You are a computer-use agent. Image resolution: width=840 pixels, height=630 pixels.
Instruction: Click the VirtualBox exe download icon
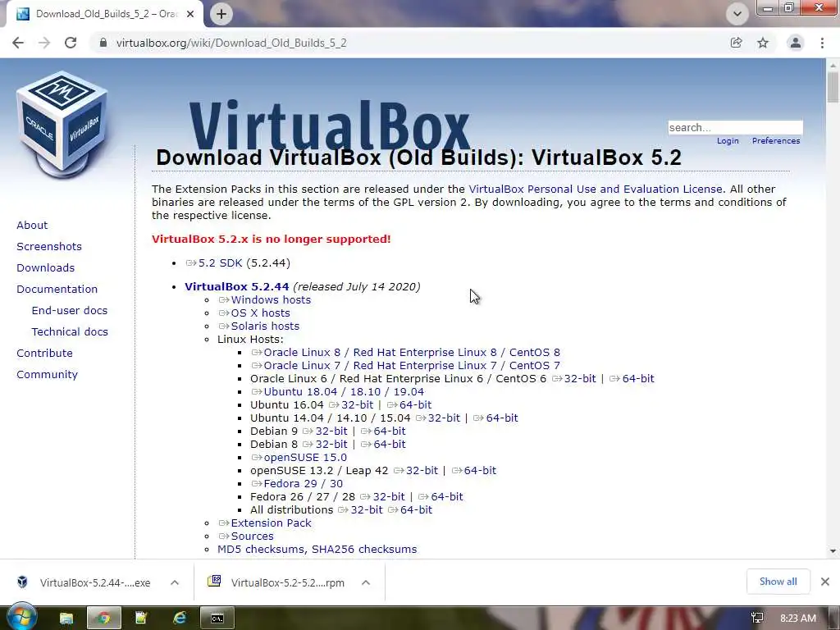pos(22,582)
